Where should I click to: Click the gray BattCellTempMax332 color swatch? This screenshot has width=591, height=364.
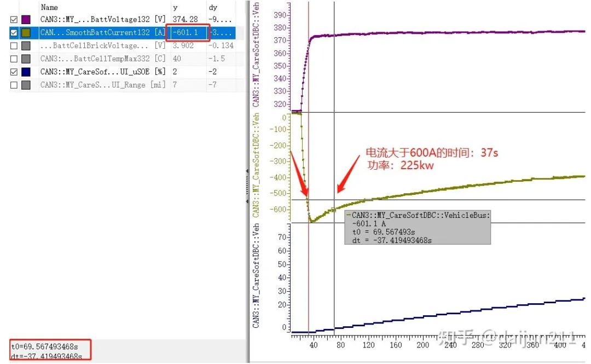tap(26, 59)
